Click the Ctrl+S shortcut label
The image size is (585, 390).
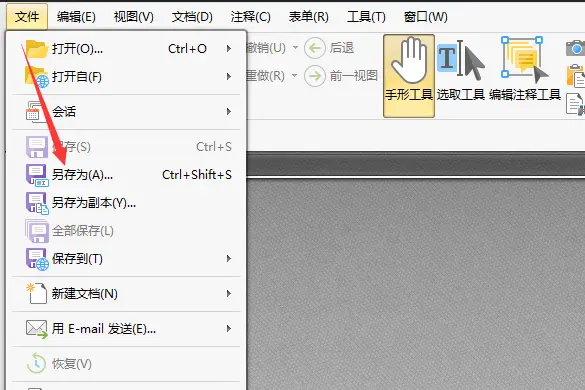pos(214,147)
